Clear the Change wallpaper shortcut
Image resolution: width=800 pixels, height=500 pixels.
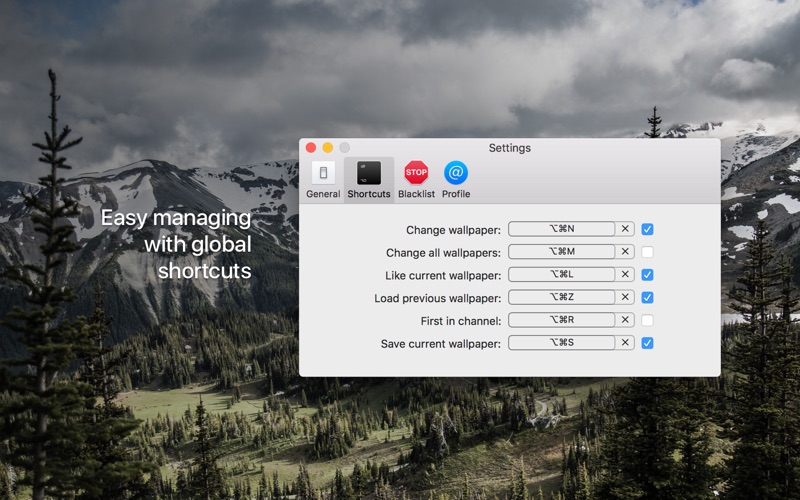coord(625,229)
